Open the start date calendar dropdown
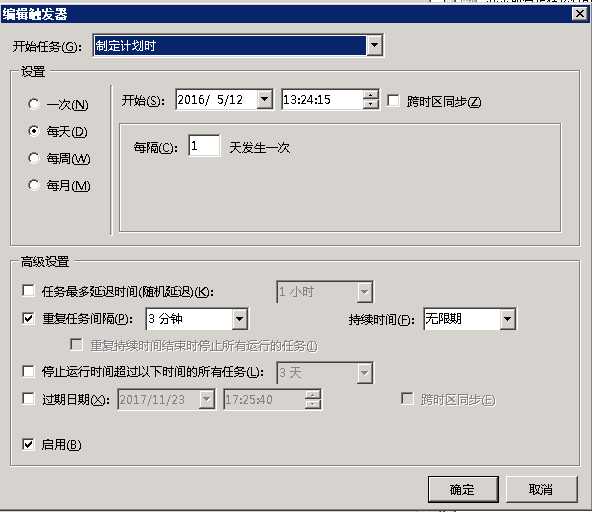Image resolution: width=592 pixels, height=512 pixels. pos(265,100)
